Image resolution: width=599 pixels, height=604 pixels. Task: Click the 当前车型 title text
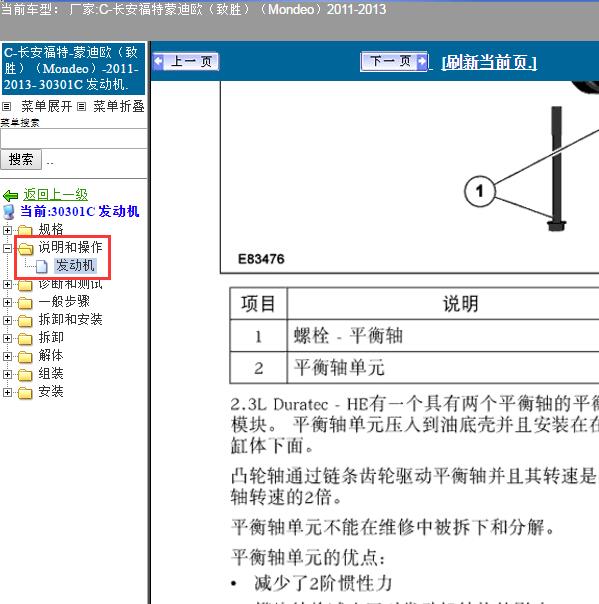193,9
